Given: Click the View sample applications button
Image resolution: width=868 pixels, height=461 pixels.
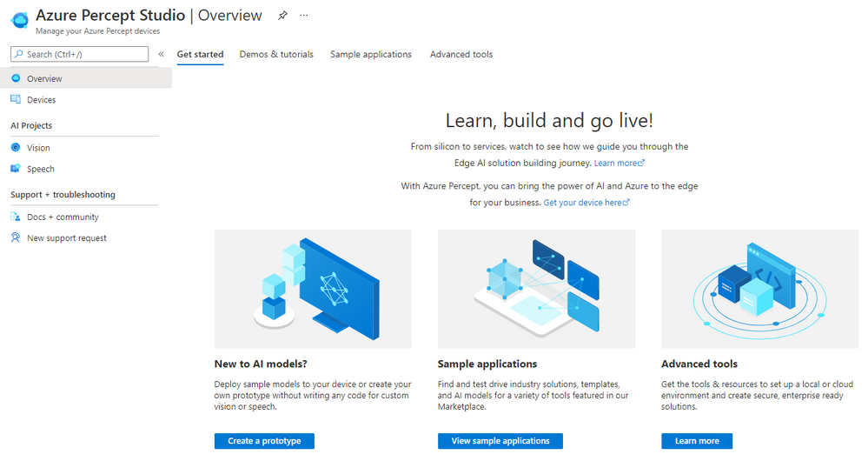Looking at the screenshot, I should point(500,441).
